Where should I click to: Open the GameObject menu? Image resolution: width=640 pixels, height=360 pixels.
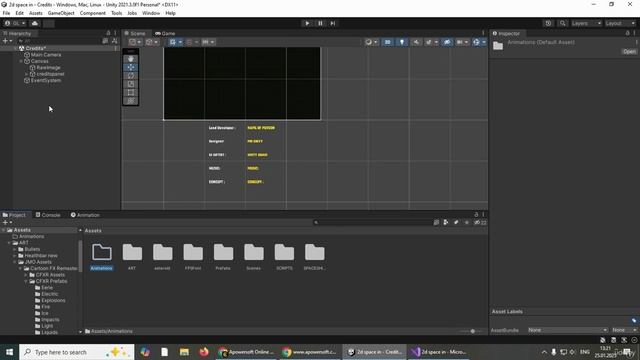[x=61, y=13]
